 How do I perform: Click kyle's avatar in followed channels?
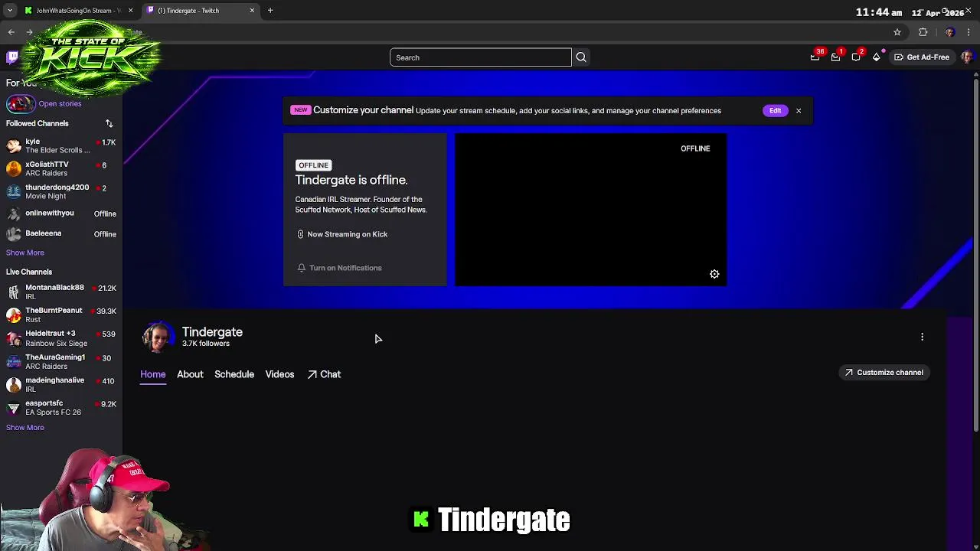pos(14,145)
